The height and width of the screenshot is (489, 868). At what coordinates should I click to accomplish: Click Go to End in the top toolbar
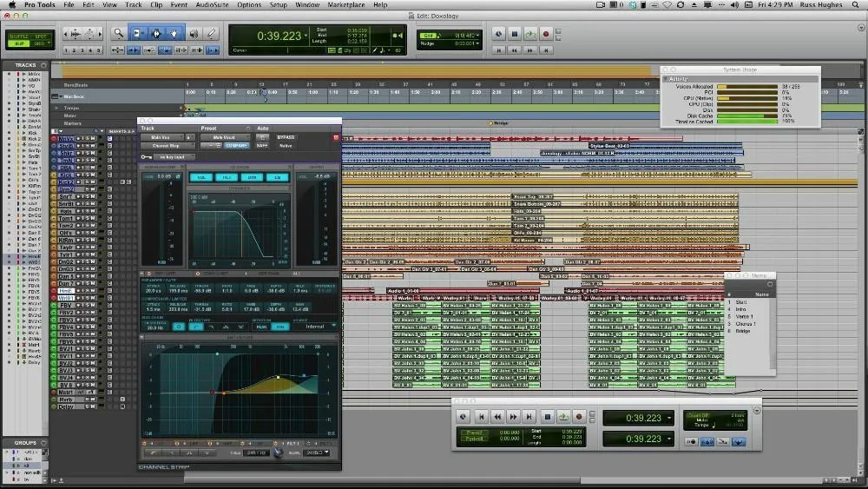546,50
